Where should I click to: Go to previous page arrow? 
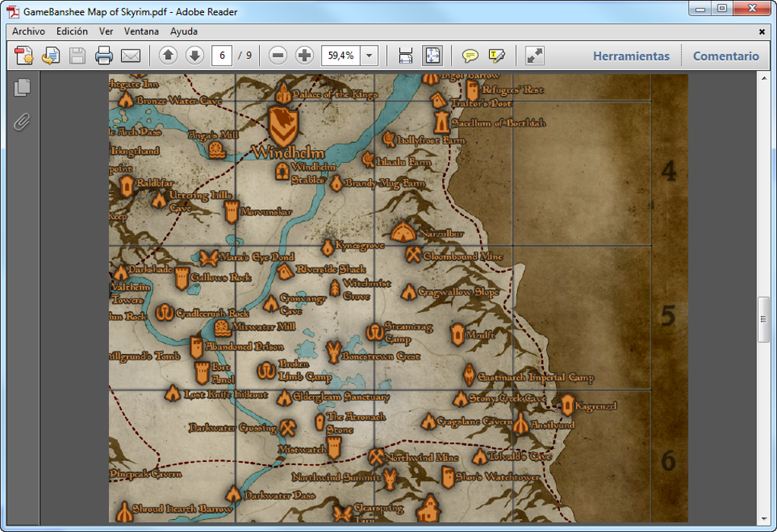(x=168, y=56)
